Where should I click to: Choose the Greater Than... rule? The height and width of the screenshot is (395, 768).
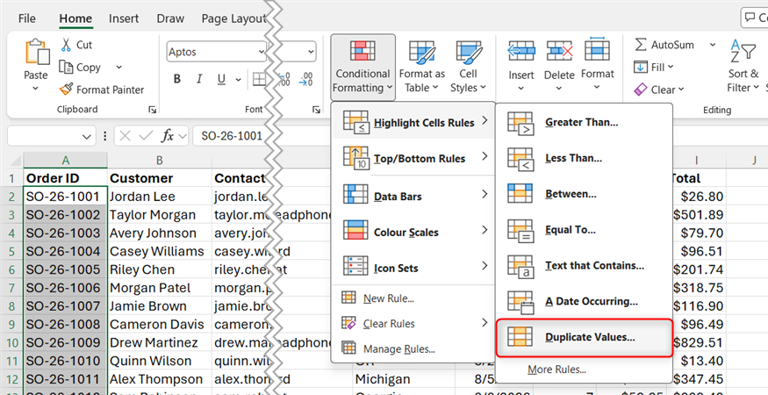(583, 123)
